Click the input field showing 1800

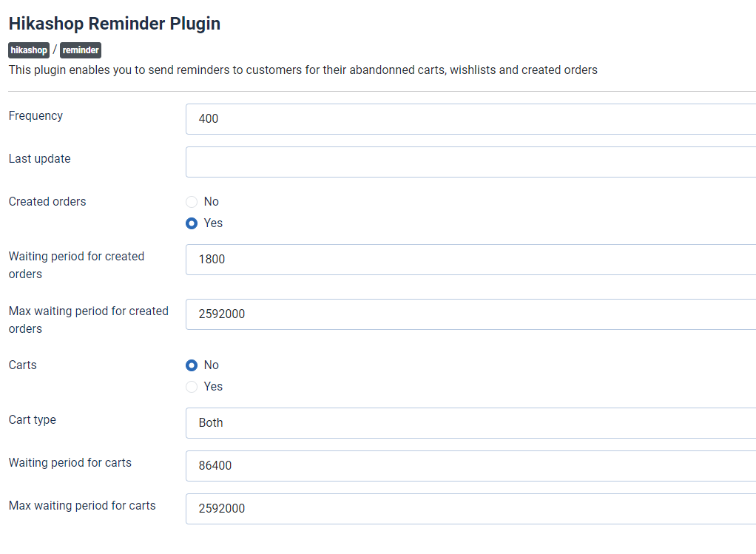pyautogui.click(x=470, y=260)
